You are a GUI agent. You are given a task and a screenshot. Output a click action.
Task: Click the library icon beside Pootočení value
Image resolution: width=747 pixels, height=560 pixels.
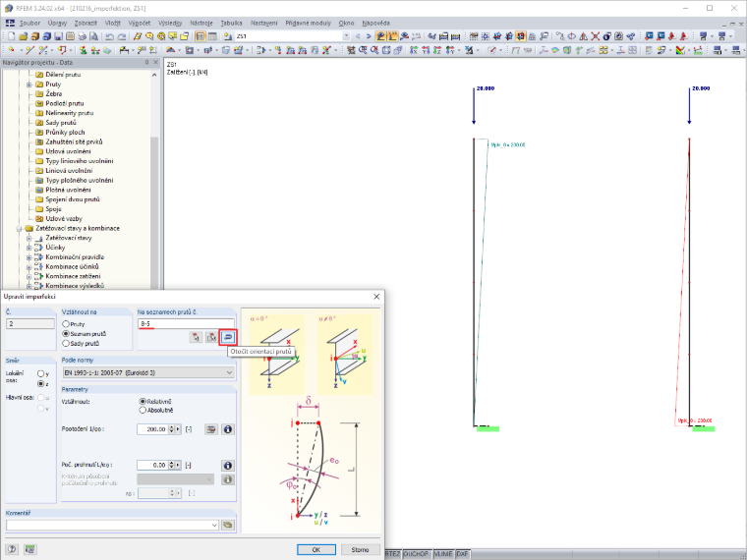[211, 429]
